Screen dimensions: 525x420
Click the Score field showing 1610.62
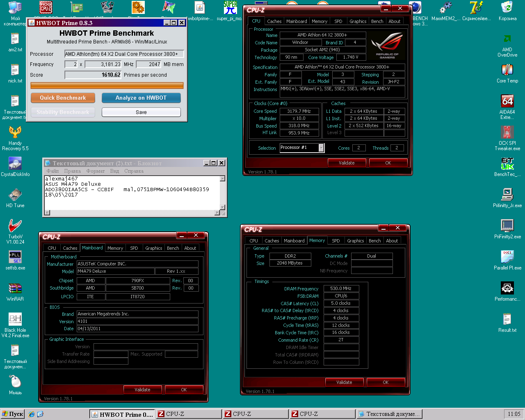pyautogui.click(x=93, y=75)
